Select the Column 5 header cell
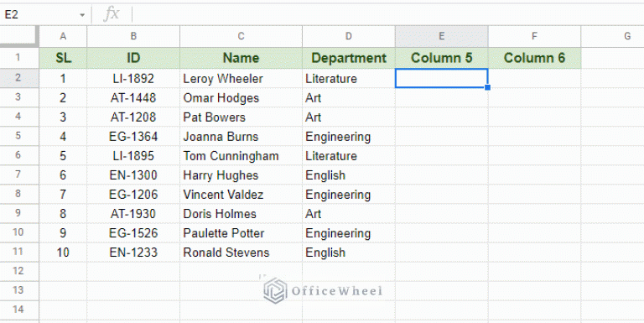Image resolution: width=644 pixels, height=323 pixels. pyautogui.click(x=442, y=58)
